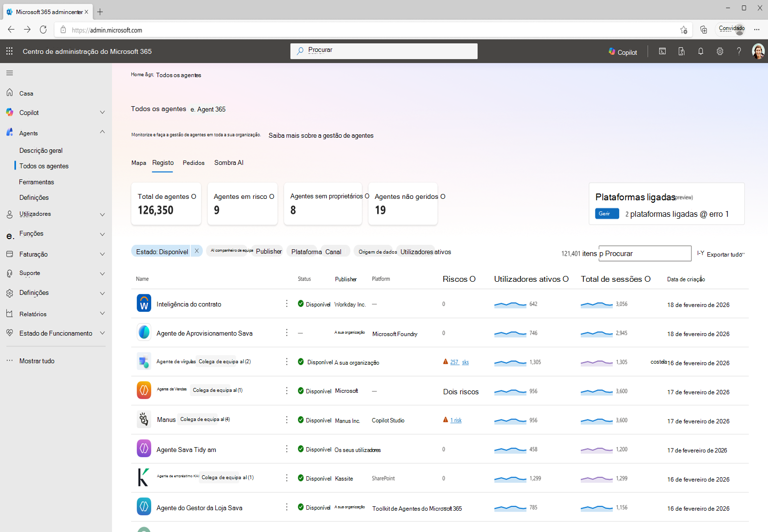
Task: Open more actions for Agente do Gestor da Loja Sava
Action: 287,507
